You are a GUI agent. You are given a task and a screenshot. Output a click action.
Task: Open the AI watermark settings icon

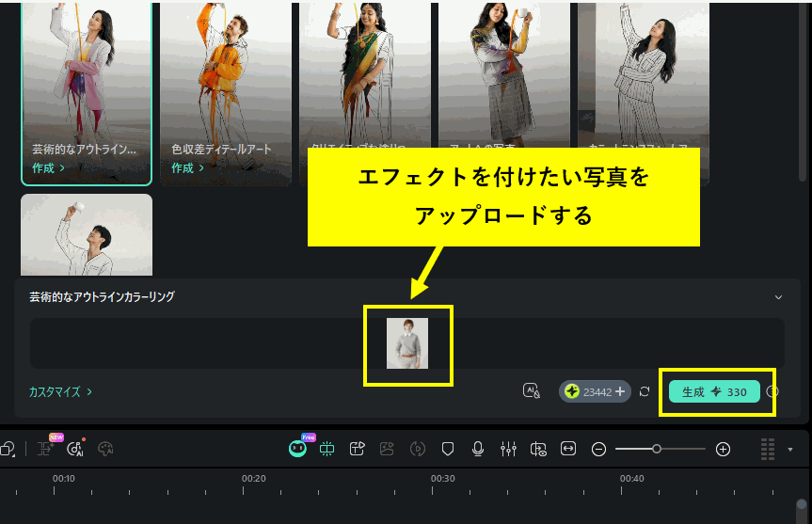point(532,391)
